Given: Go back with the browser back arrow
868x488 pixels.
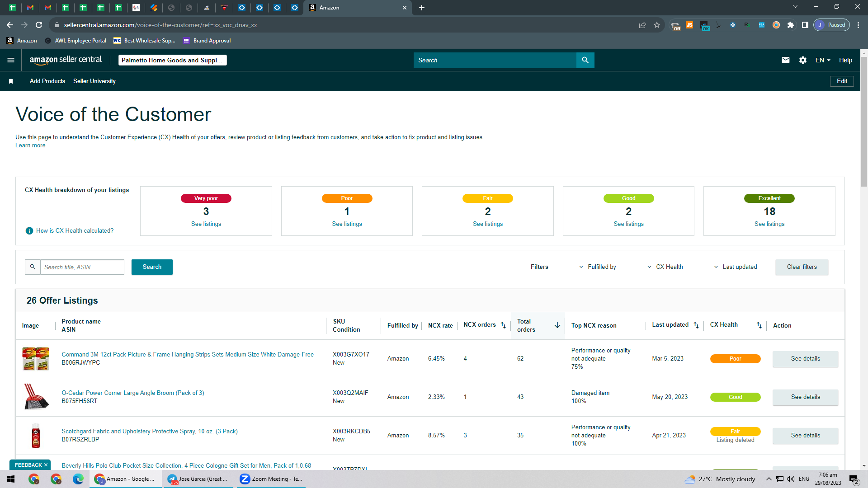Looking at the screenshot, I should pos(10,25).
